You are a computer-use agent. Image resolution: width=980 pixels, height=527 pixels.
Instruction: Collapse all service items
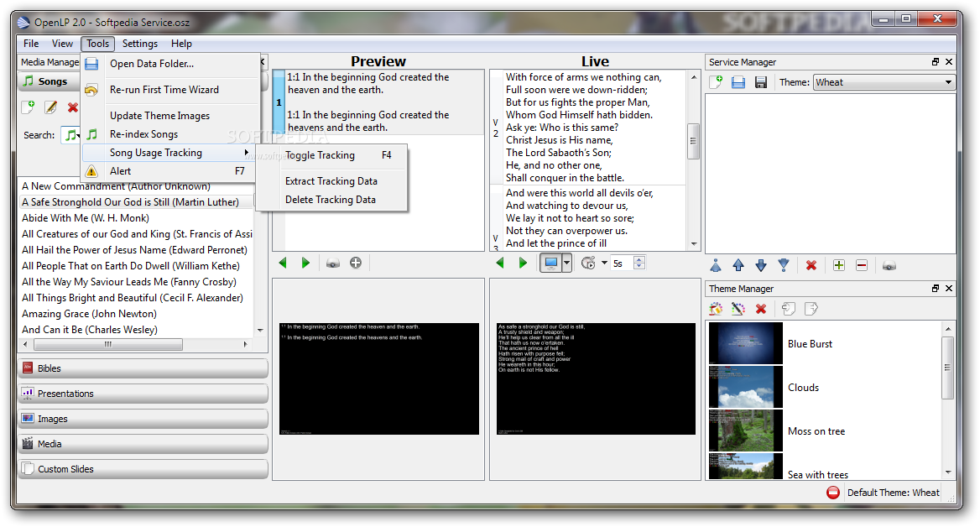click(861, 265)
